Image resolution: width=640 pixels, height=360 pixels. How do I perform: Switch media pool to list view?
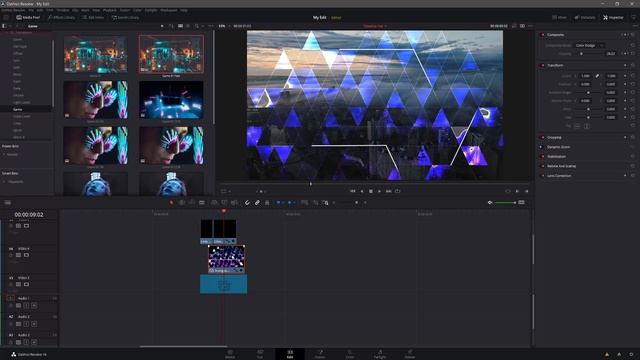click(x=188, y=26)
